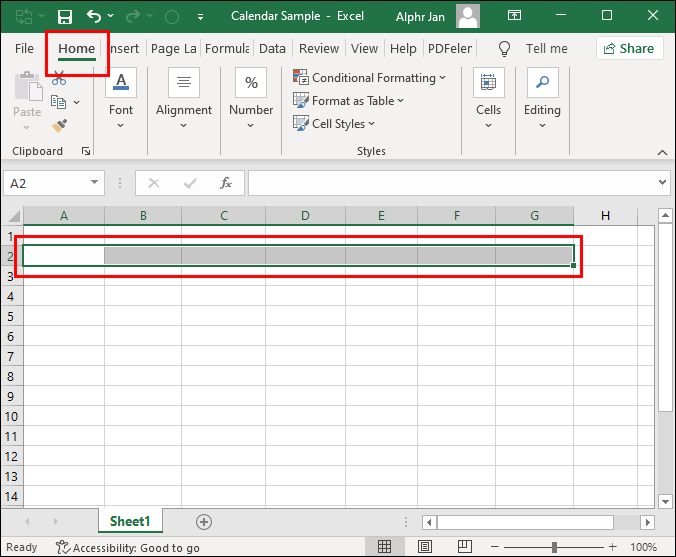Switch to the Home tab
Viewport: 676px width, 557px height.
pos(77,49)
